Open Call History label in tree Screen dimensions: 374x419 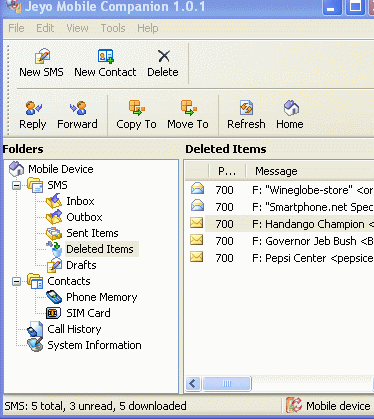[x=74, y=329]
